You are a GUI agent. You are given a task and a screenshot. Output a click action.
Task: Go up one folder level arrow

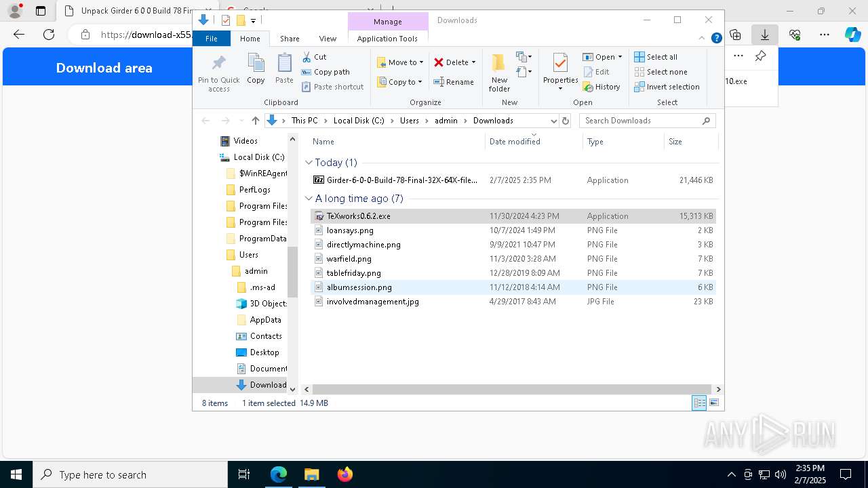click(x=256, y=121)
